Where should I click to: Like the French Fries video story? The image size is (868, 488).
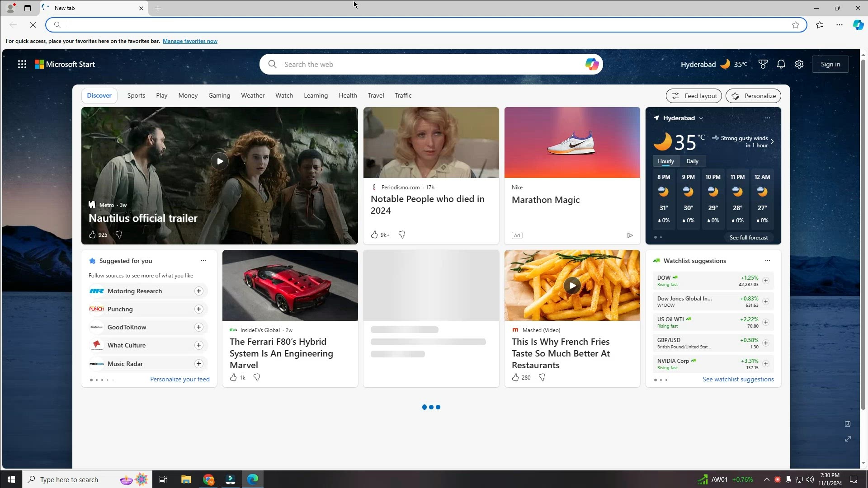(x=515, y=377)
